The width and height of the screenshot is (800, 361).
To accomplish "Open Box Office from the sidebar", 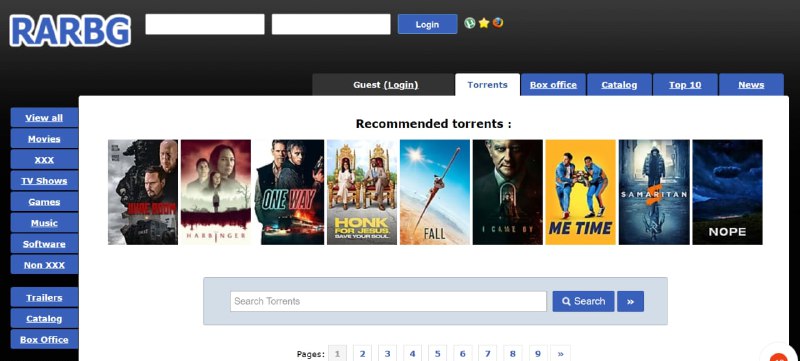I will click(44, 339).
